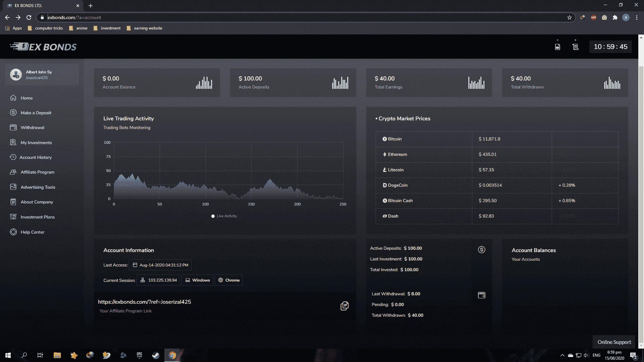Click the second list icon in header

(576, 47)
